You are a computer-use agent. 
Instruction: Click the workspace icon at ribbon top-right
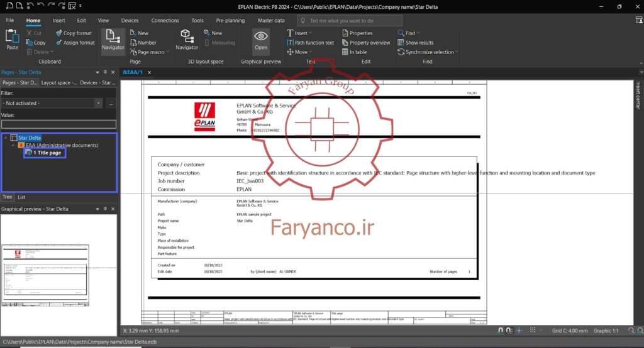639,20
